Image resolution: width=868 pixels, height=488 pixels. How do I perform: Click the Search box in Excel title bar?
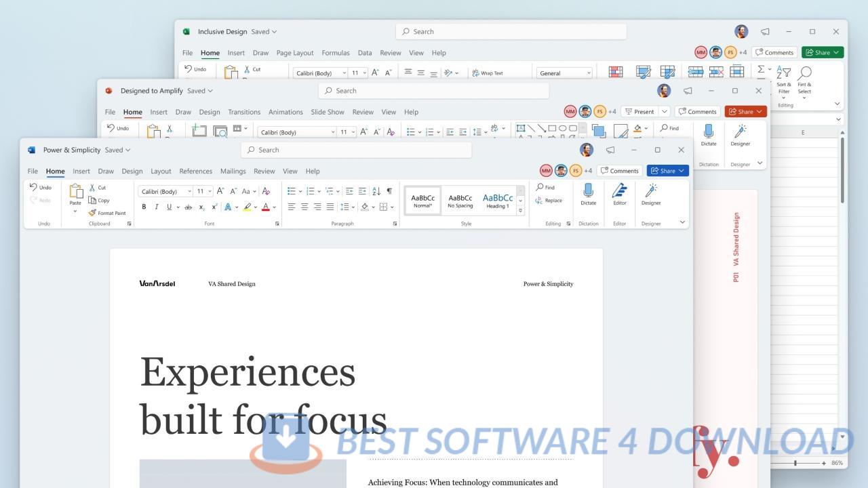tap(511, 31)
